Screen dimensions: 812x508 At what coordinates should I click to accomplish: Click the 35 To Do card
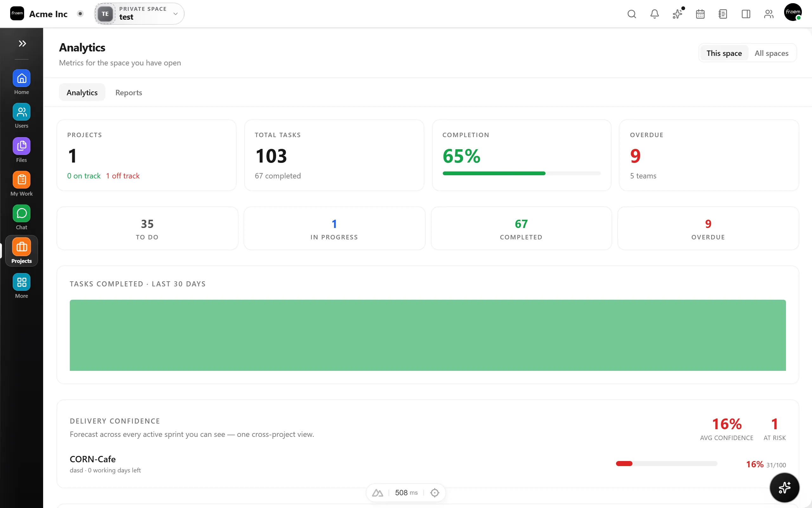pos(147,229)
